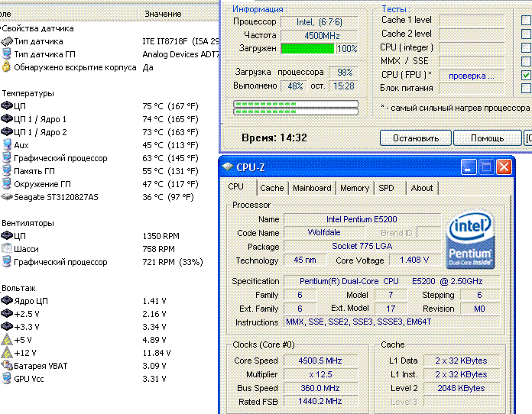Click the icon beside Aux temperature

click(6, 145)
